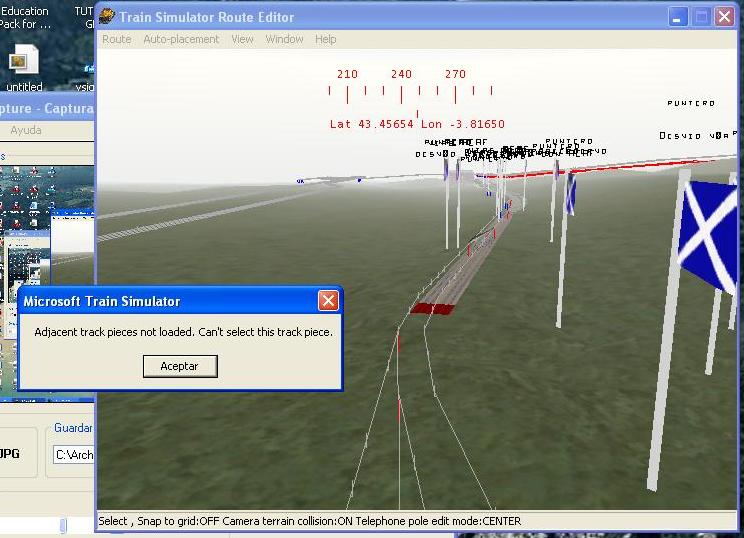Open the Window menu
The image size is (744, 538).
pos(284,39)
